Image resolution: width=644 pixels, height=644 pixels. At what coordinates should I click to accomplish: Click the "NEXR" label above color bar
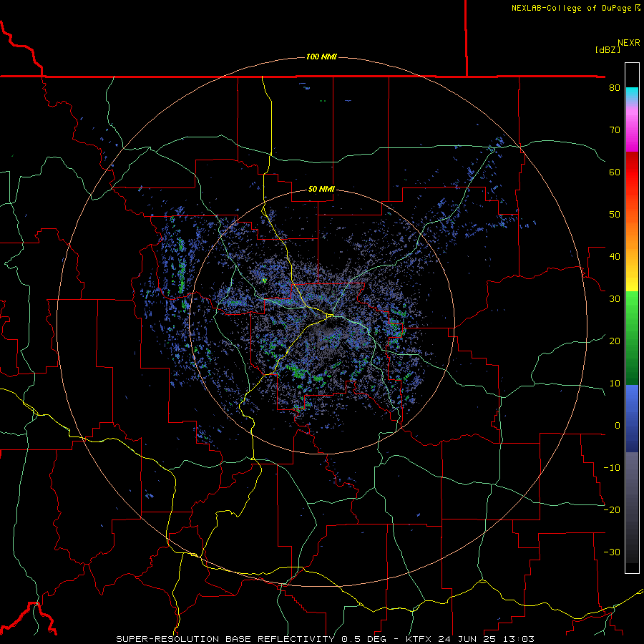coord(628,43)
